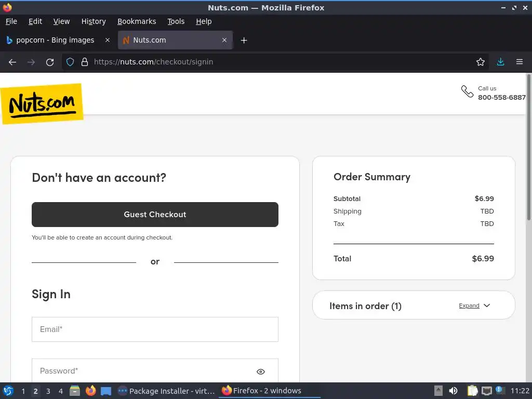The image size is (532, 399).
Task: Open the volume speaker tray icon
Action: (x=453, y=391)
